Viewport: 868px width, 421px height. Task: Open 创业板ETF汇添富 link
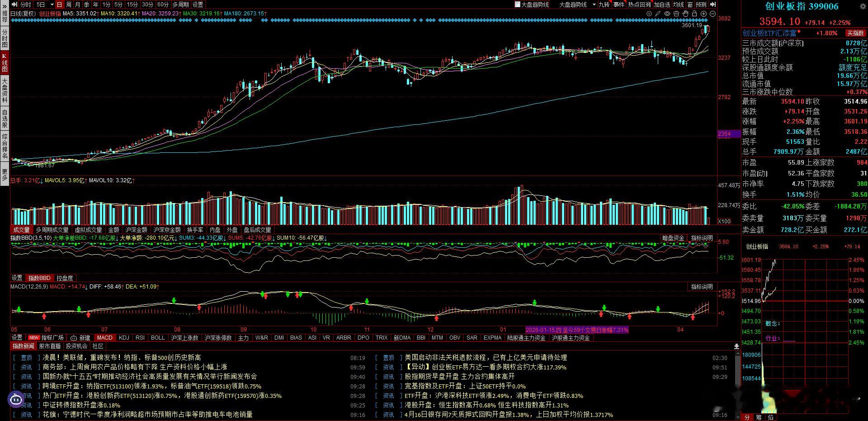pos(769,33)
